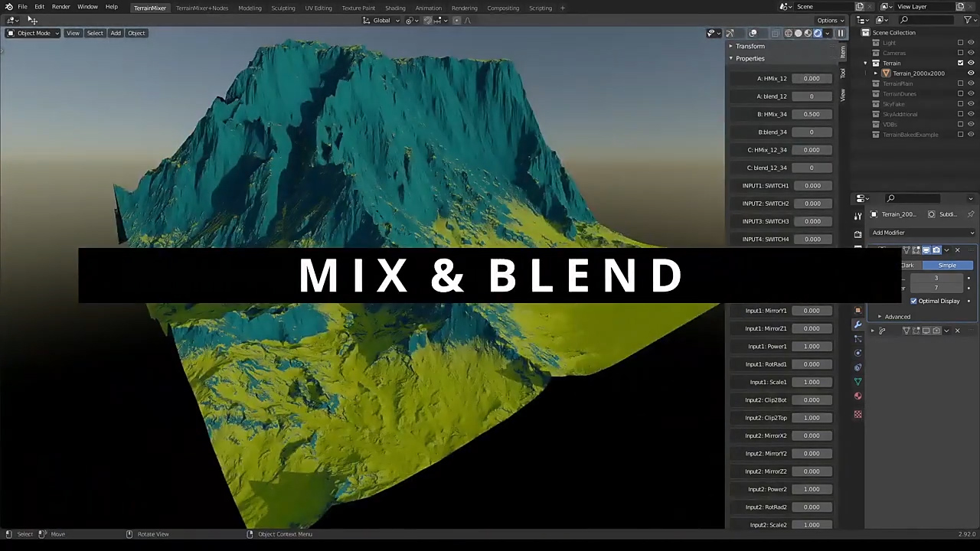
Task: Open Tool properties tab icon
Action: pyautogui.click(x=857, y=217)
